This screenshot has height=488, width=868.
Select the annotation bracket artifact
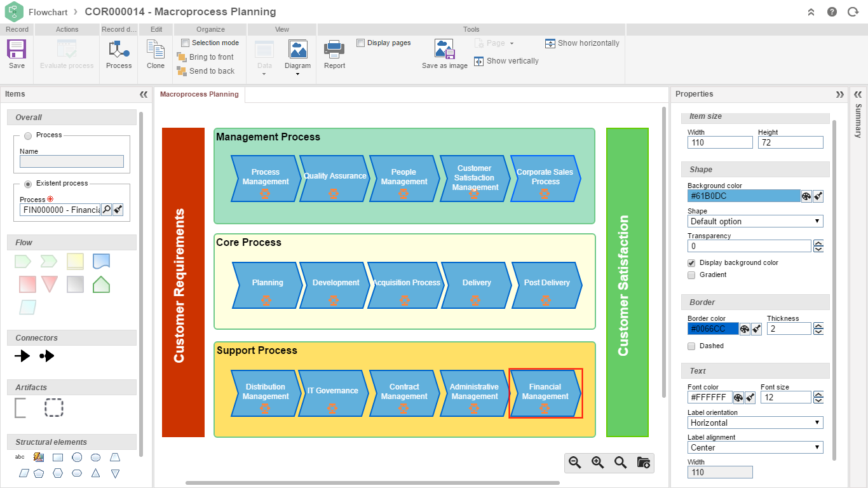tap(20, 408)
